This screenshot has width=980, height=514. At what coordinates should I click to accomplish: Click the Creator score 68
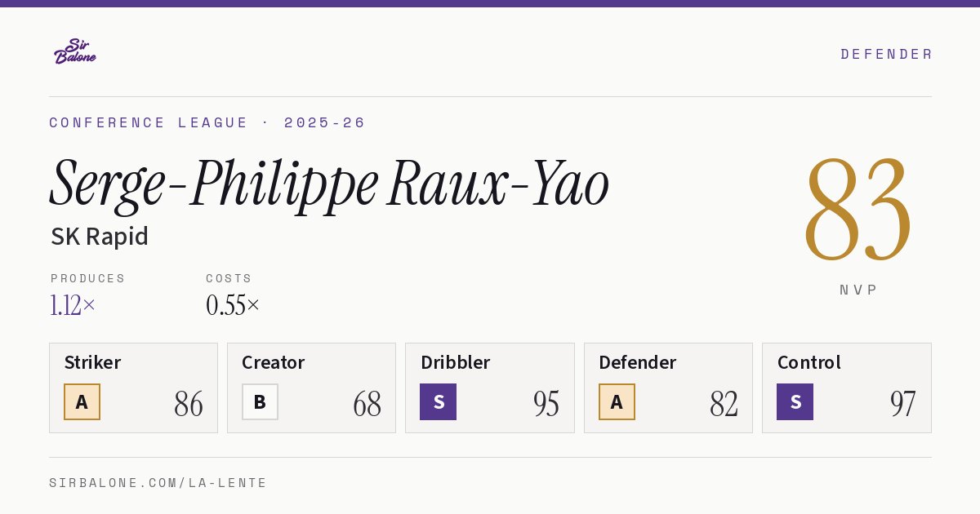367,404
